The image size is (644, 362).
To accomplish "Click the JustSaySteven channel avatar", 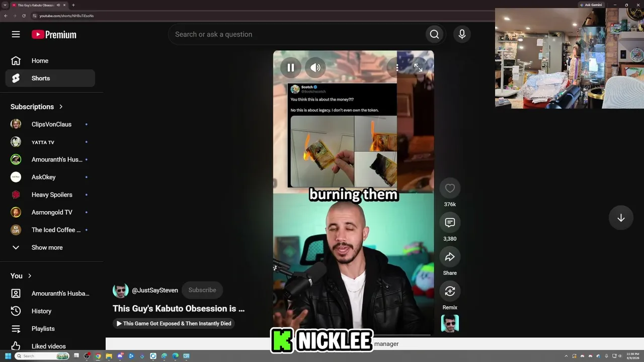I will (x=120, y=290).
